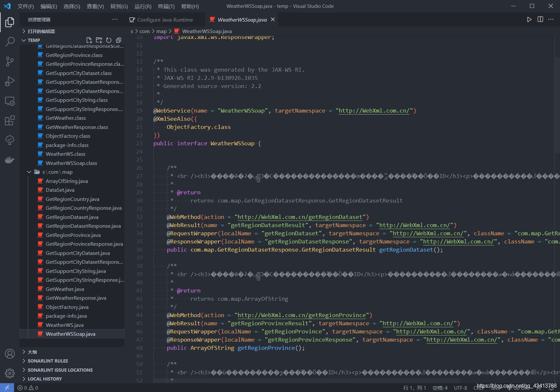Open the Terminal menu (终端)
This screenshot has width=560, height=392.
(x=166, y=6)
